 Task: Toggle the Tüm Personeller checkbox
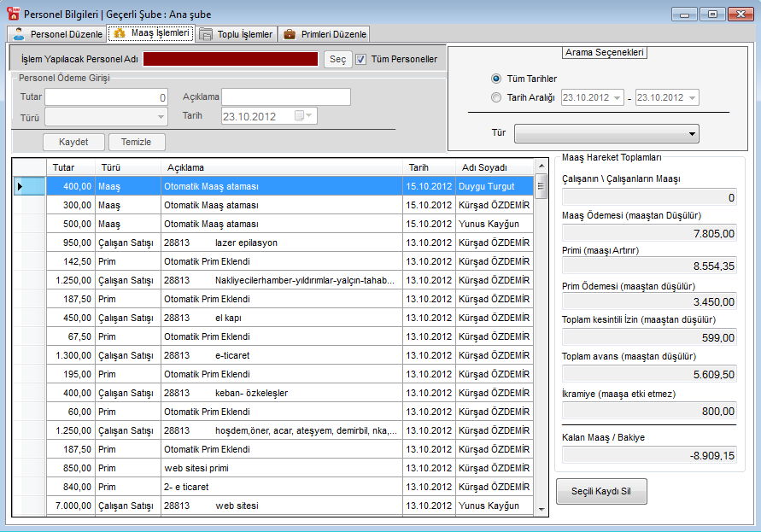pyautogui.click(x=361, y=59)
